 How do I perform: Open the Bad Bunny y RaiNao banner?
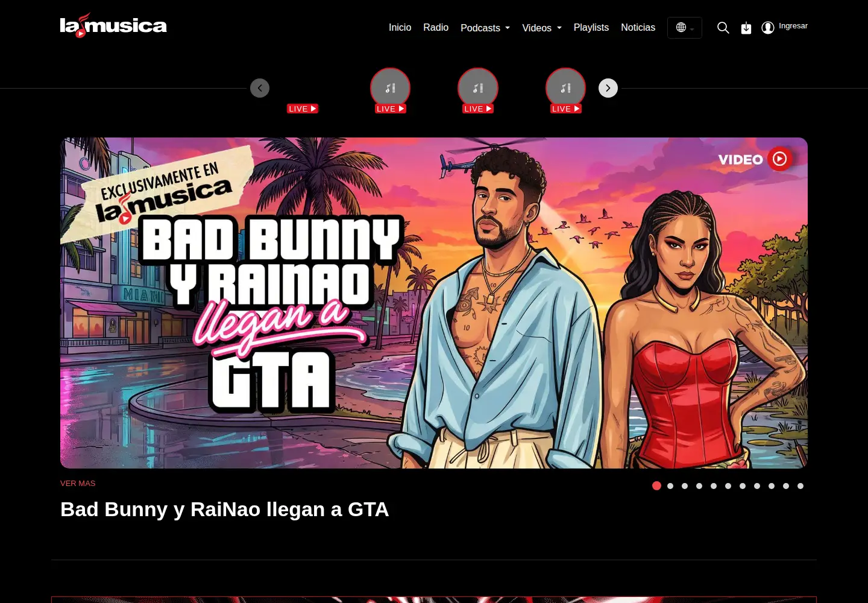(x=434, y=303)
